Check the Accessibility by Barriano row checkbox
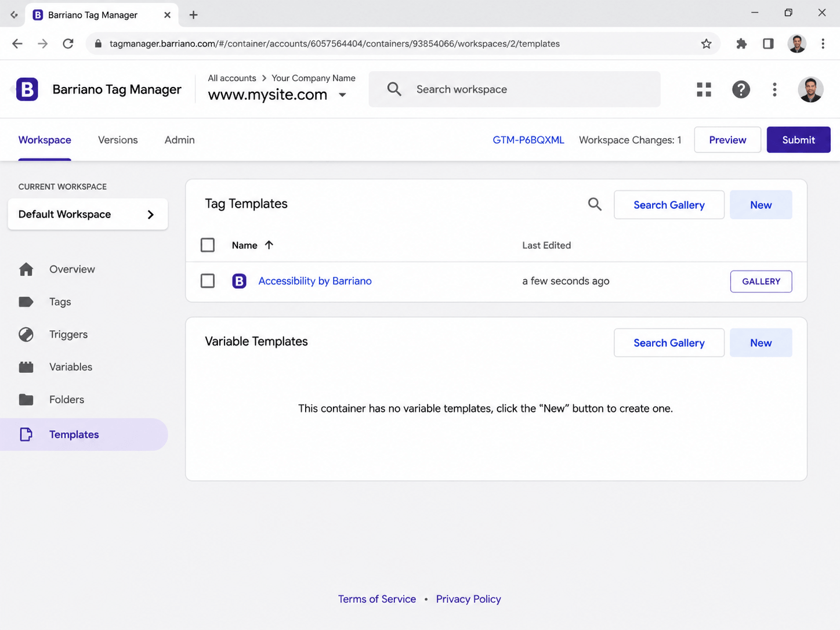840x630 pixels. pyautogui.click(x=208, y=281)
